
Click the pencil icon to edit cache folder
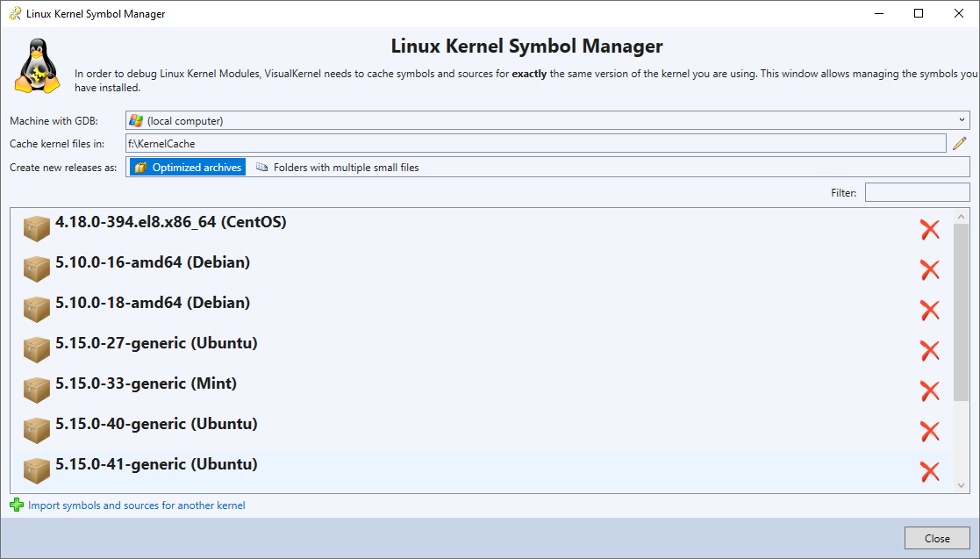point(959,143)
